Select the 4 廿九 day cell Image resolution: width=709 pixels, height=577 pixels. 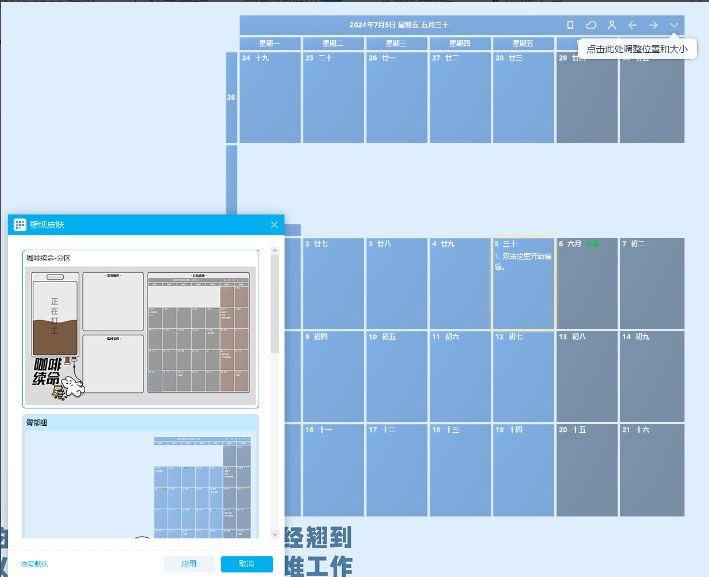(x=460, y=284)
